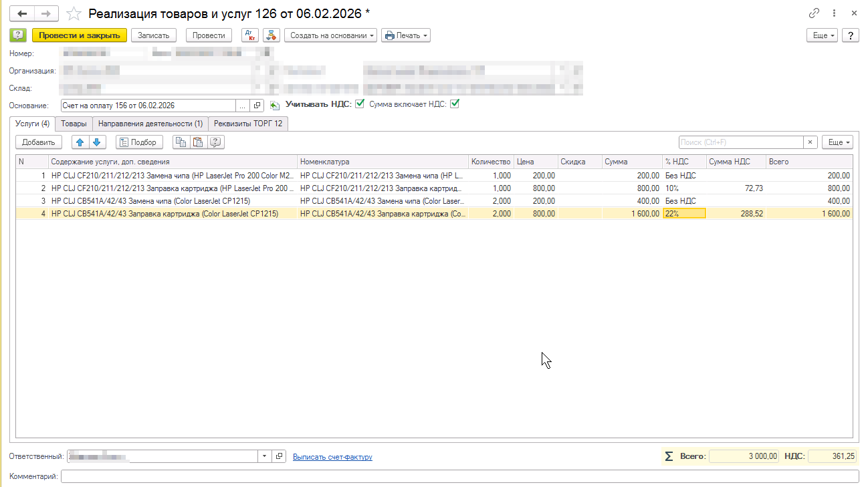Click the Комментарий input field
Viewport: 868px width, 487px height.
click(459, 476)
